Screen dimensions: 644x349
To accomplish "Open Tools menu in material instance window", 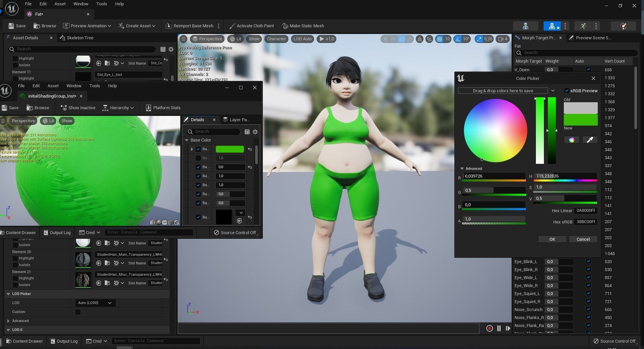I will 94,86.
